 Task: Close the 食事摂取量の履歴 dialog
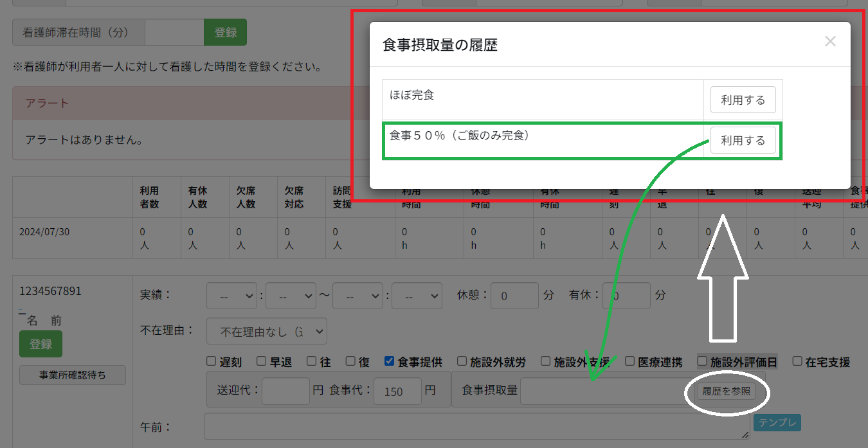(x=830, y=42)
